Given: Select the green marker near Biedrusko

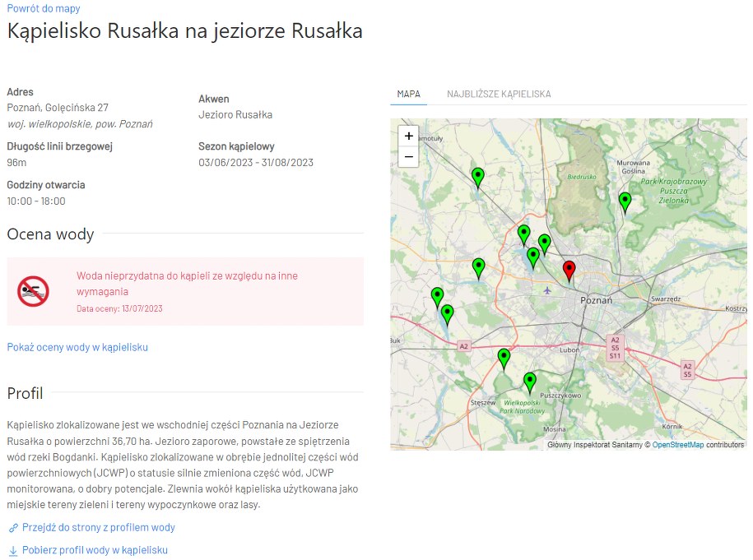Looking at the screenshot, I should click(x=477, y=175).
